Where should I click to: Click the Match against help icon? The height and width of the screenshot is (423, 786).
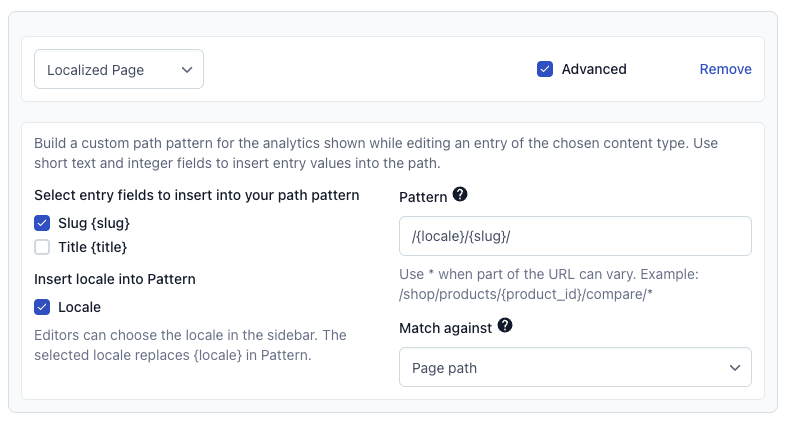pyautogui.click(x=505, y=326)
